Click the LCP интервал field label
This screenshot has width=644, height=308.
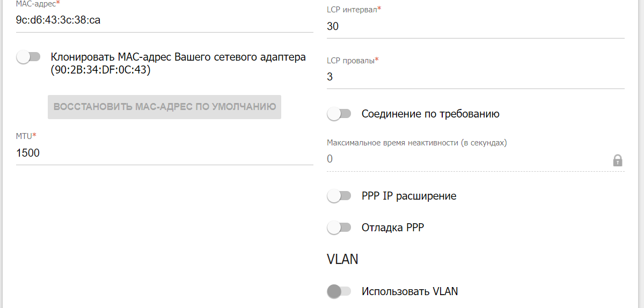354,10
